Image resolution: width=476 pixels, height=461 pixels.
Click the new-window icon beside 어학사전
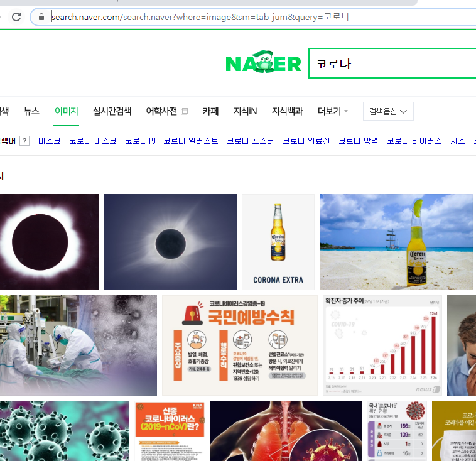(184, 111)
